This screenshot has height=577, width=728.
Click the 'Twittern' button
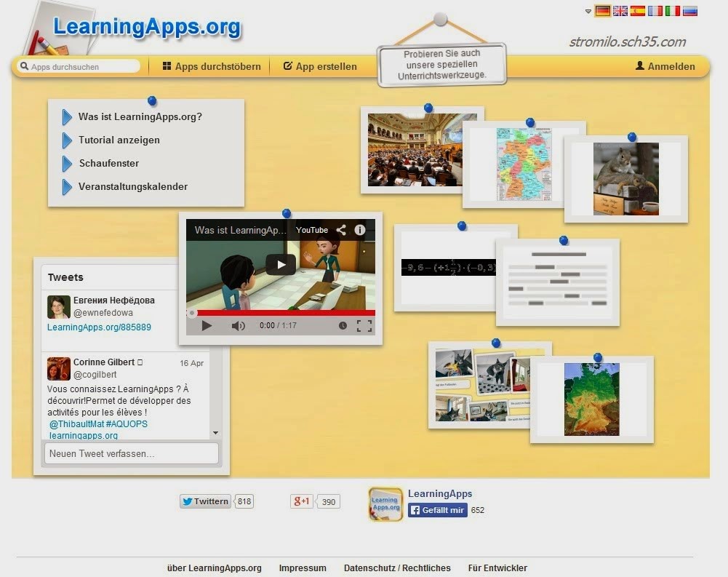(205, 501)
